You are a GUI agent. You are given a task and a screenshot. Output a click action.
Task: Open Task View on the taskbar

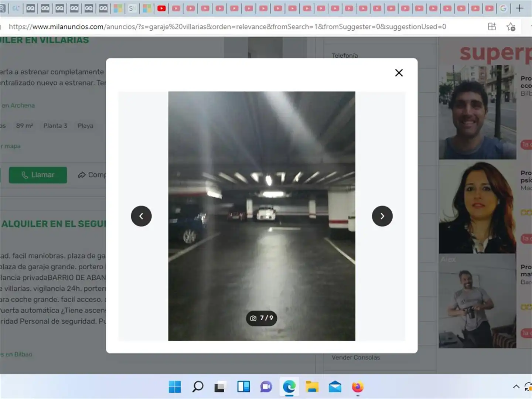pyautogui.click(x=220, y=387)
